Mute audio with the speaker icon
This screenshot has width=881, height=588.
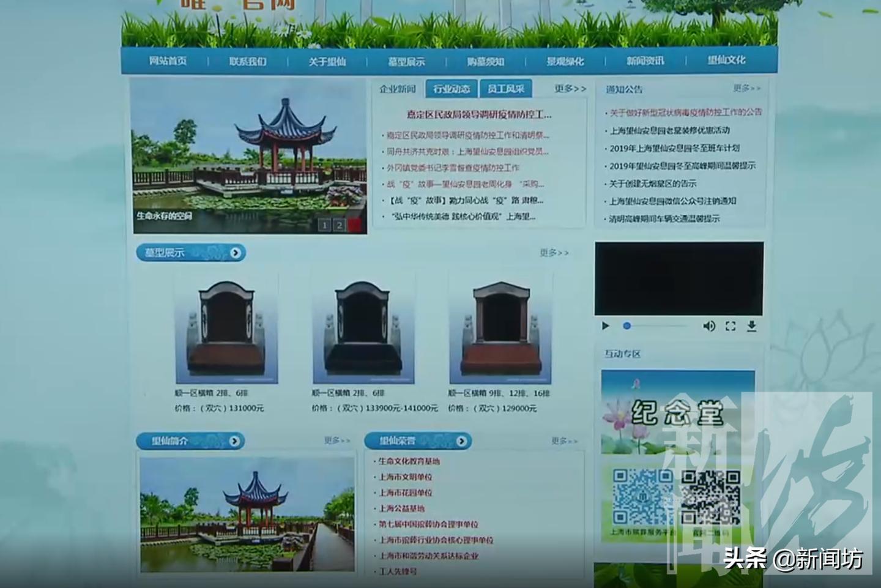click(710, 326)
